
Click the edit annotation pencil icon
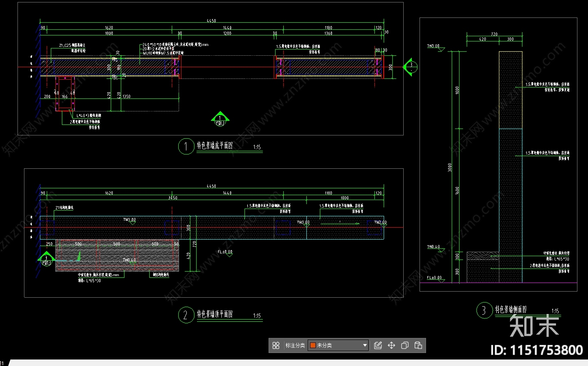(x=378, y=345)
